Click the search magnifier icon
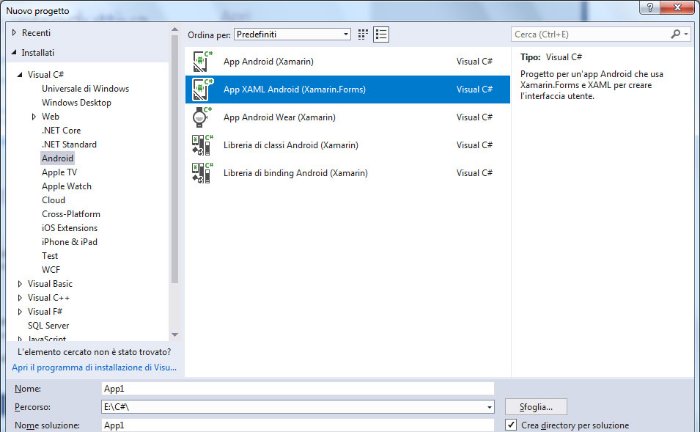Image resolution: width=700 pixels, height=432 pixels. coord(675,34)
